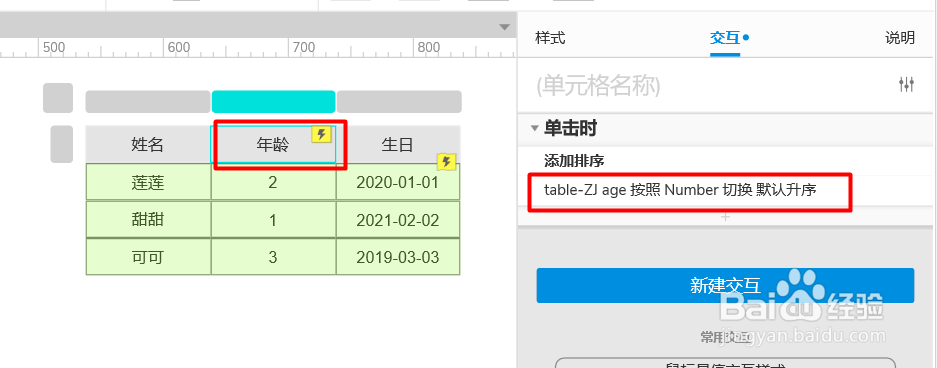The width and height of the screenshot is (937, 368).
Task: Open interaction settings sliders icon
Action: [x=907, y=85]
